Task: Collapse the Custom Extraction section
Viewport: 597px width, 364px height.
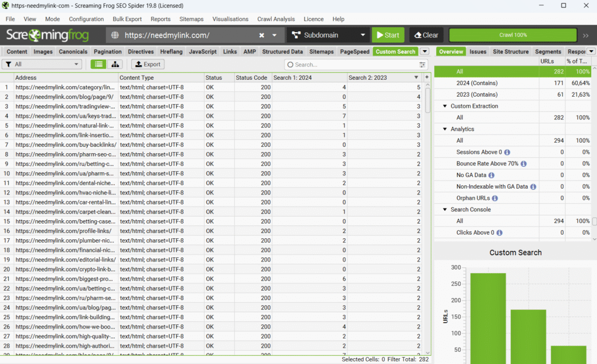Action: (445, 106)
